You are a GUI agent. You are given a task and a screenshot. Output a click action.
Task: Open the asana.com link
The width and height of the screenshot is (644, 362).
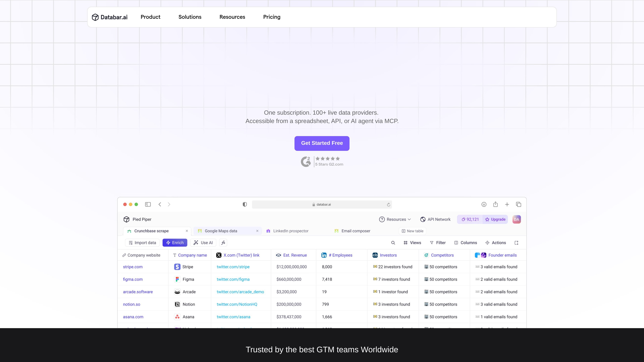click(x=133, y=317)
